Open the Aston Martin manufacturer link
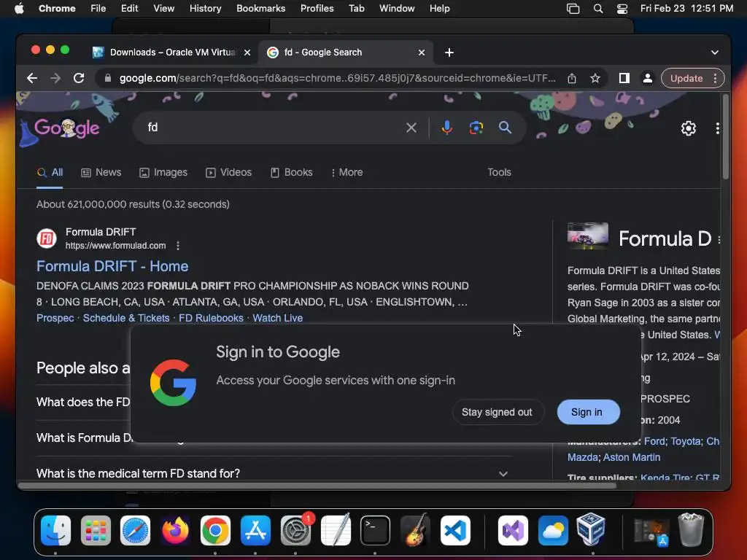The image size is (747, 560). pos(632,458)
